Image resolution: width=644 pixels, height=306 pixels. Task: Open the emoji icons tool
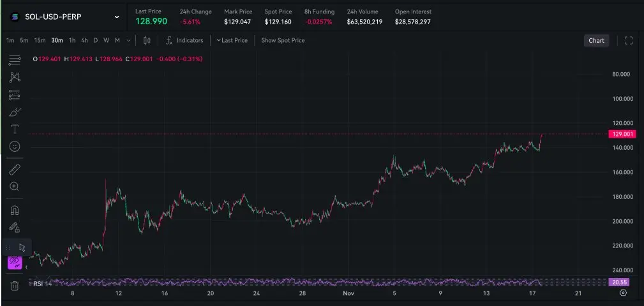click(15, 147)
